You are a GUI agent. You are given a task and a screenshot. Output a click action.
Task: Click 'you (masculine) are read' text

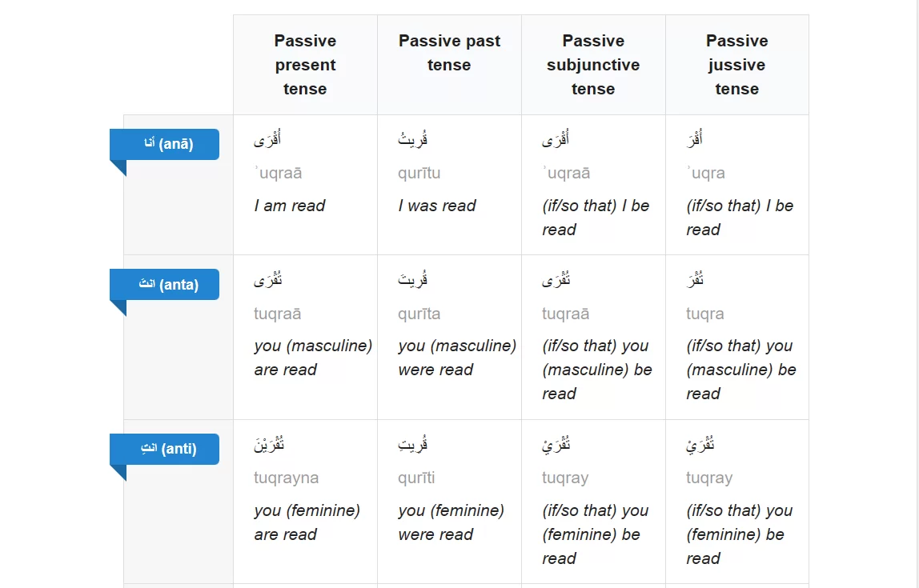313,358
